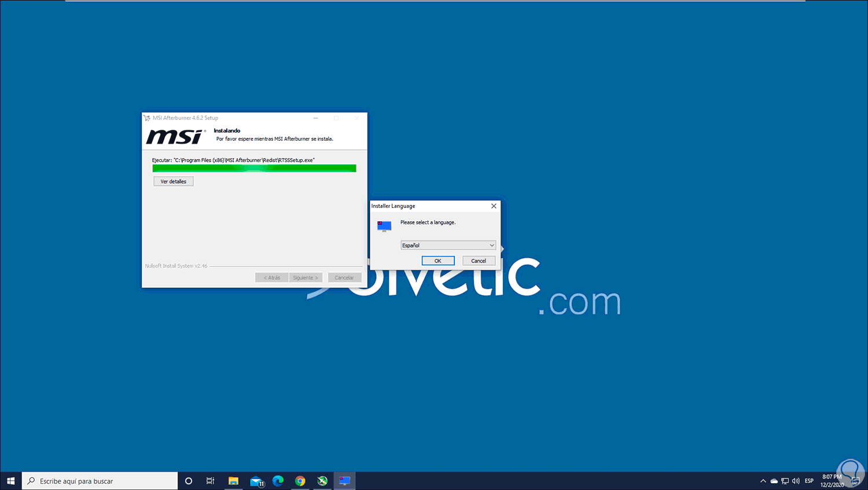868x490 pixels.
Task: Open Task View from the taskbar
Action: 210,481
